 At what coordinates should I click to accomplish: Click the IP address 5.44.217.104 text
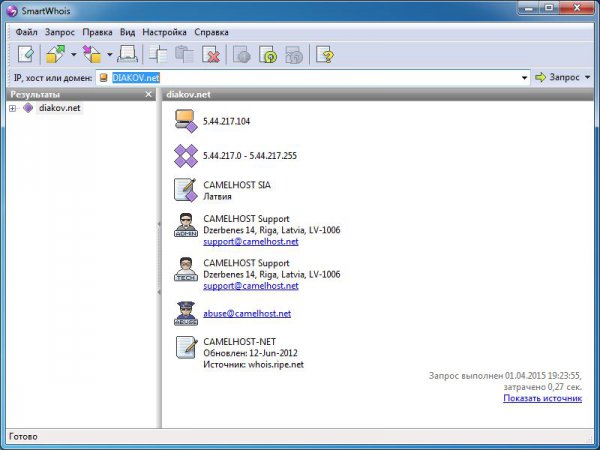coord(227,121)
